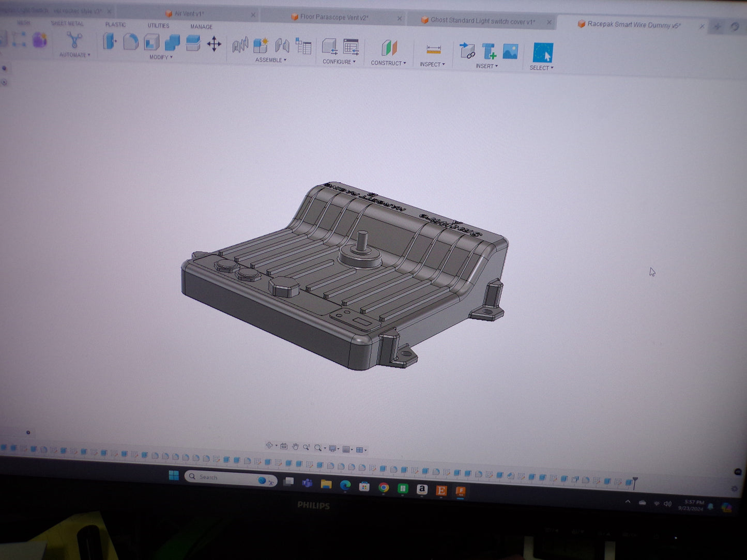747x560 pixels.
Task: Open the CONSTRUCT dropdown menu
Action: 388,63
